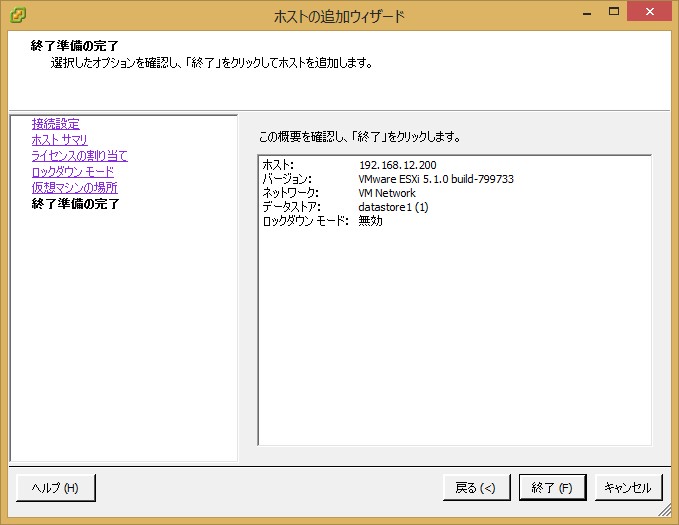Select the current step 終了準備の完了 in sidebar
The height and width of the screenshot is (525, 679).
pyautogui.click(x=75, y=204)
